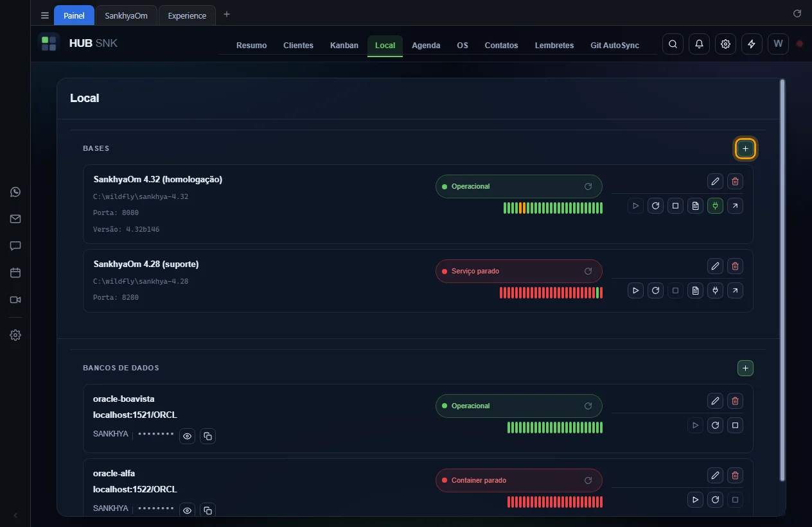Add a new database in Bancos de Dados
Screen dimensions: 812x527
[745, 368]
